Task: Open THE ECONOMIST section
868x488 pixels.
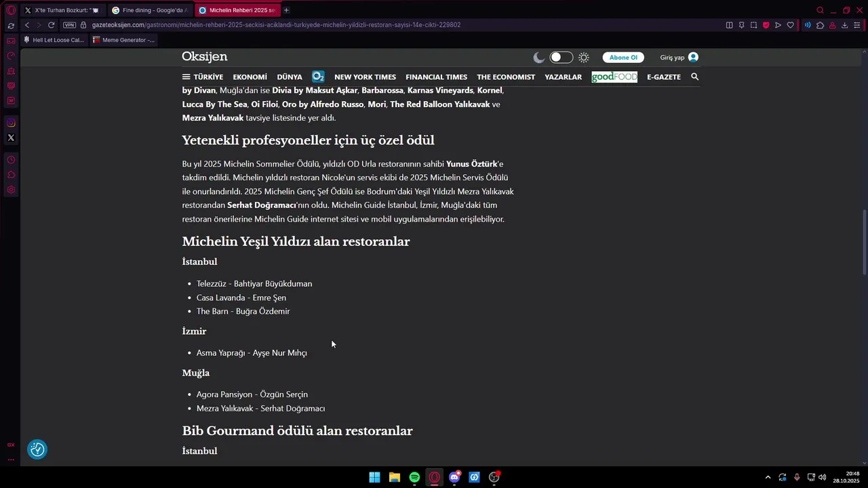Action: (506, 77)
